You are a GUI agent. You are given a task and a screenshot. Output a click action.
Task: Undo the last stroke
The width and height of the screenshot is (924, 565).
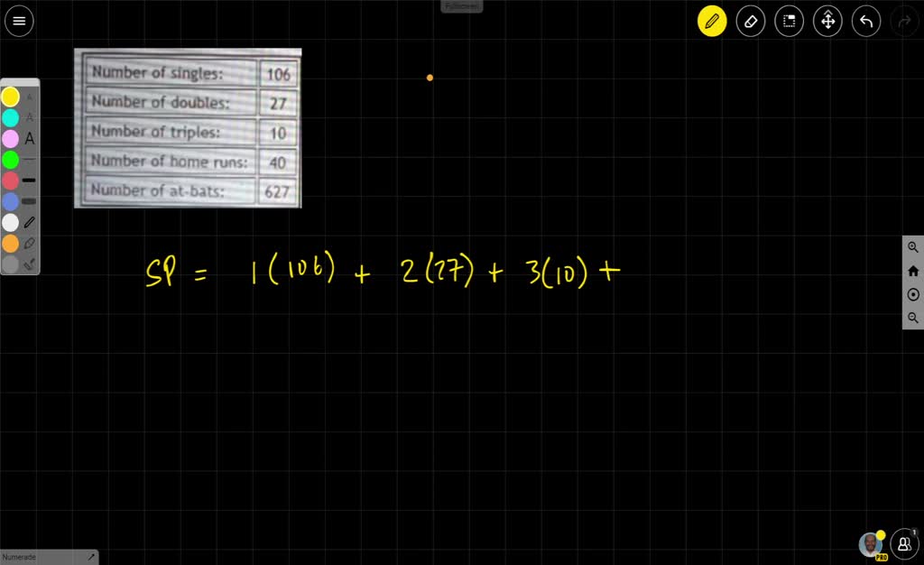coord(866,21)
